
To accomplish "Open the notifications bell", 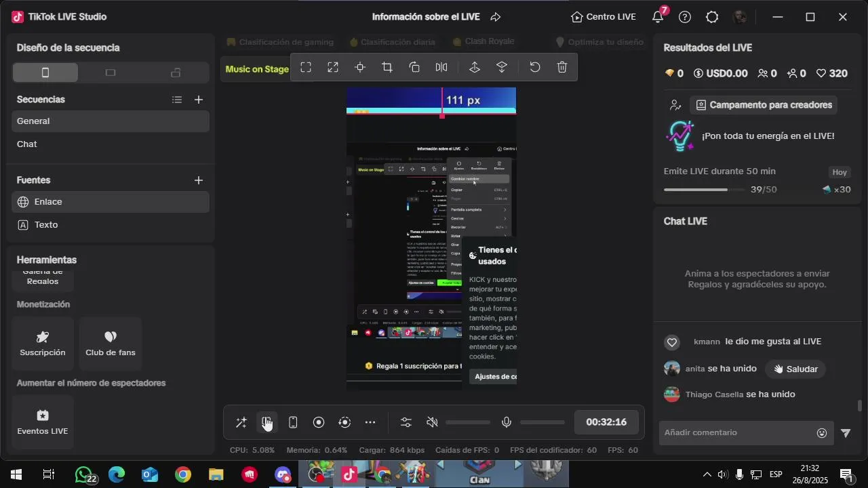I will point(658,17).
